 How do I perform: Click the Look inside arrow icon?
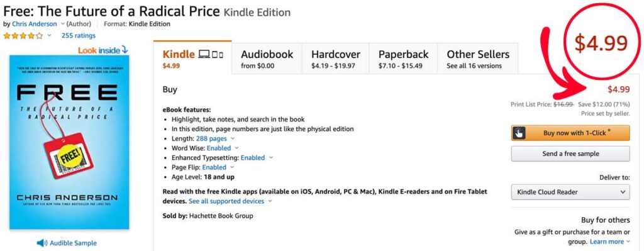(x=125, y=50)
